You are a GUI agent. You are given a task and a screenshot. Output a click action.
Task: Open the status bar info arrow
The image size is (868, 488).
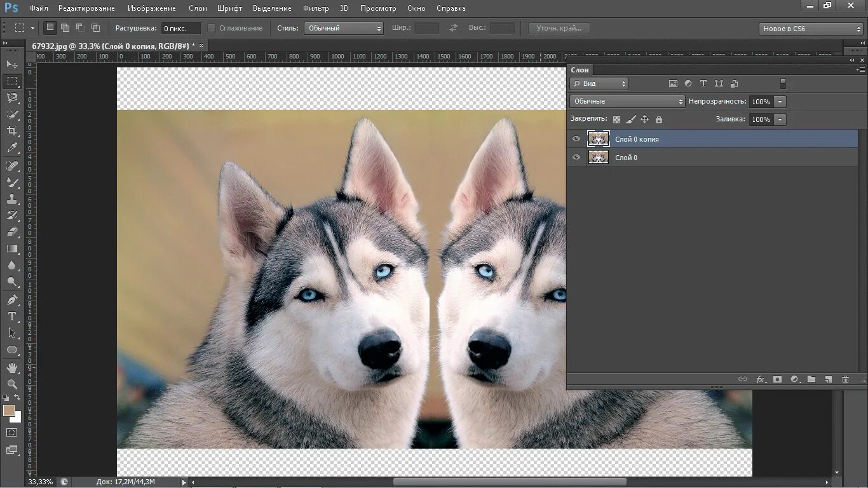tap(184, 482)
